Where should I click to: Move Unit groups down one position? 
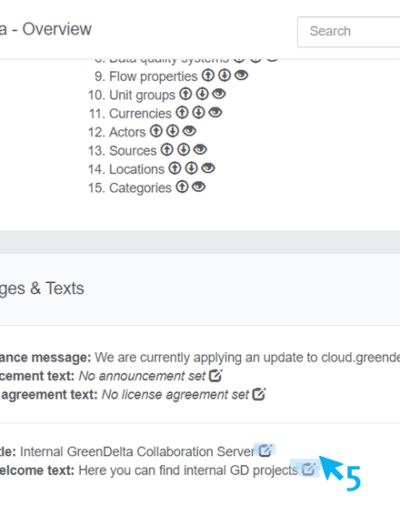tap(202, 94)
